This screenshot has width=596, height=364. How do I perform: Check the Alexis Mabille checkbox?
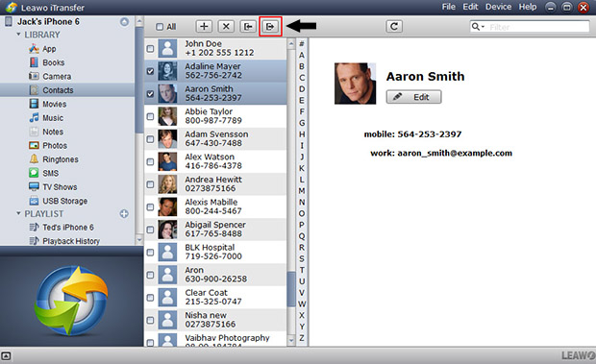[x=150, y=206]
